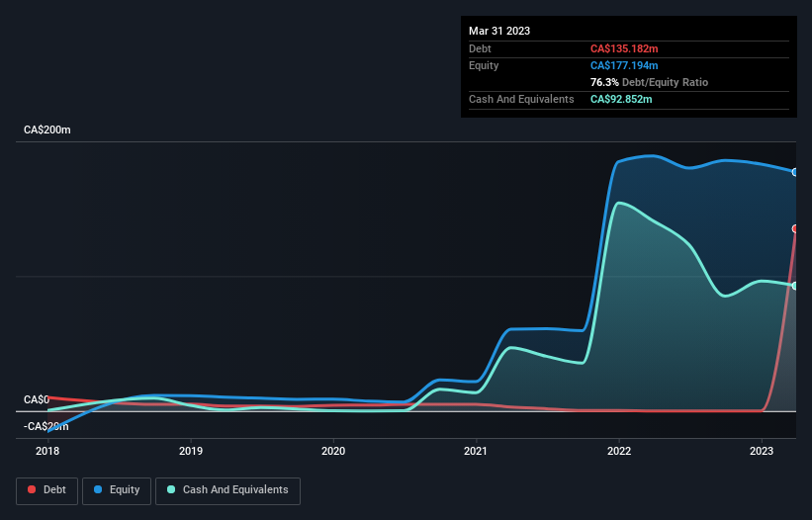812x520 pixels.
Task: Toggle the Equity series legend button
Action: (117, 490)
